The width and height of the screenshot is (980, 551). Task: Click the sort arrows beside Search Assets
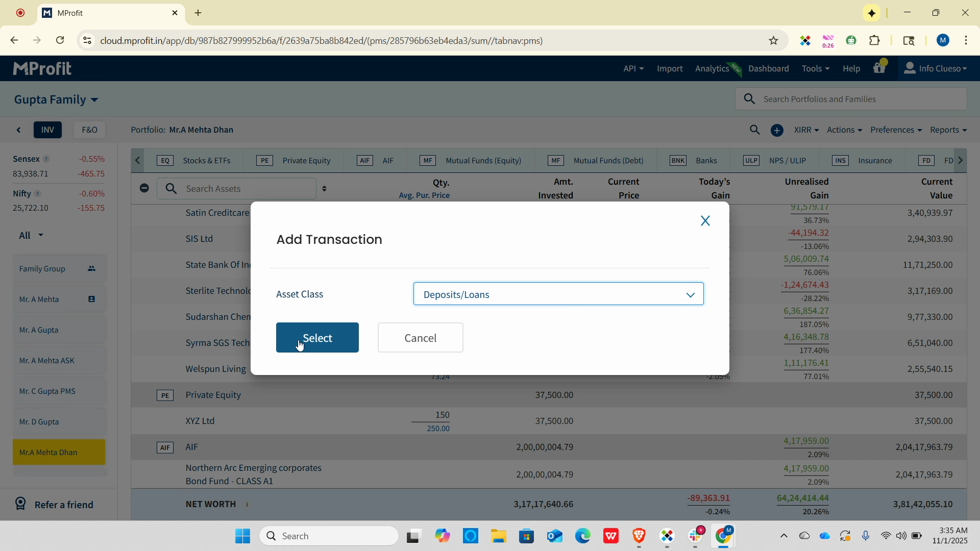tap(324, 189)
